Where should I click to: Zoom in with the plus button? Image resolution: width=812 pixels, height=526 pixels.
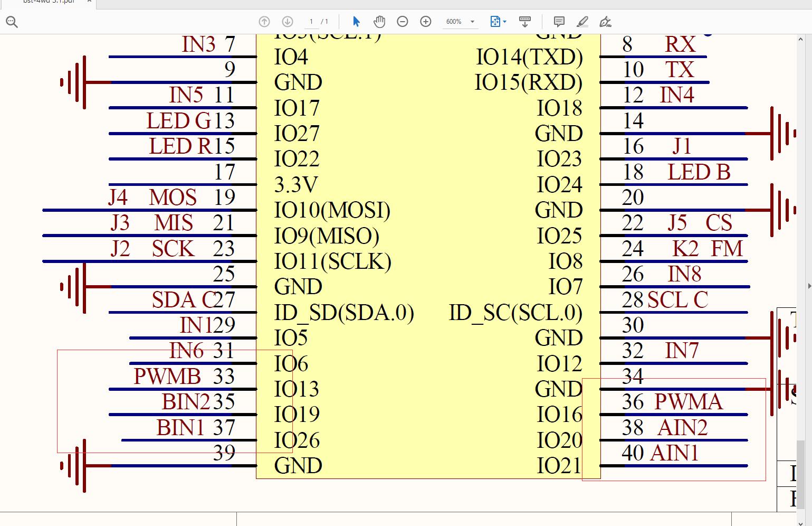tap(426, 22)
